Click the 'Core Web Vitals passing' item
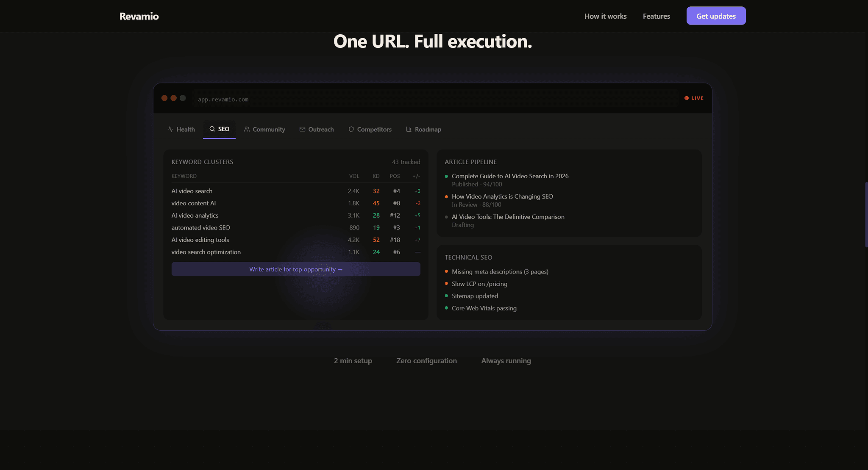 point(484,308)
